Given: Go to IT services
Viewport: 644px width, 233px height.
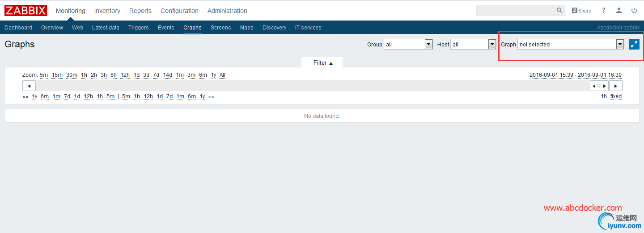Looking at the screenshot, I should click(x=308, y=28).
